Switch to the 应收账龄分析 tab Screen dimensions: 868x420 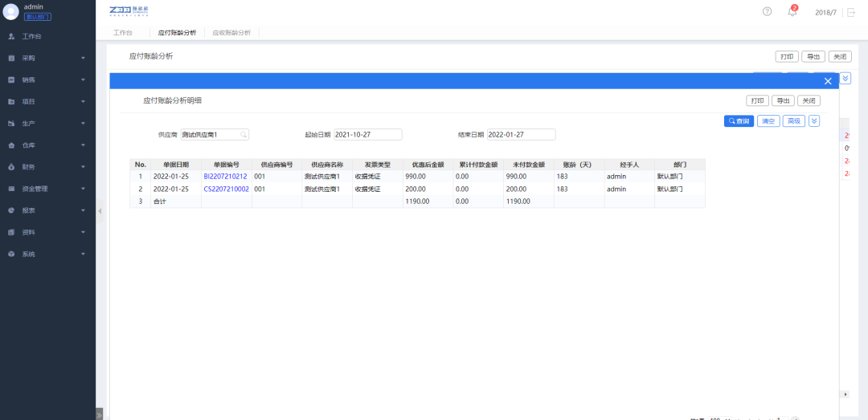tap(231, 33)
